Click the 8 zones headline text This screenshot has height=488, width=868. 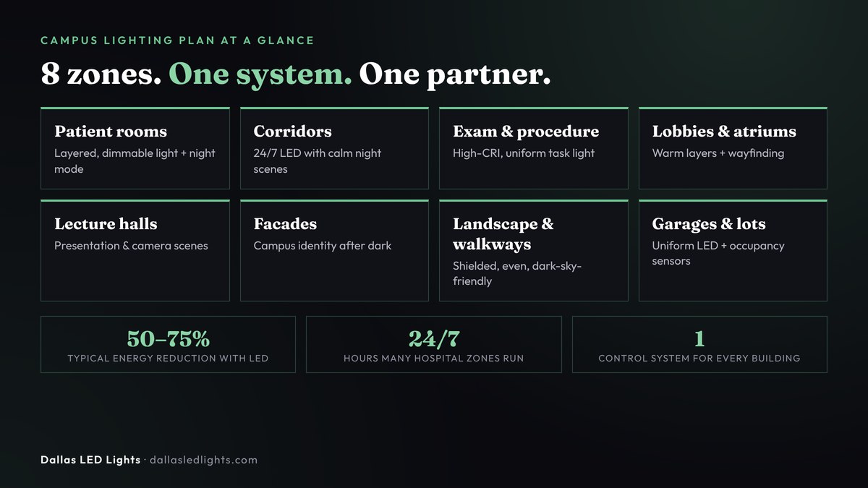coord(101,74)
